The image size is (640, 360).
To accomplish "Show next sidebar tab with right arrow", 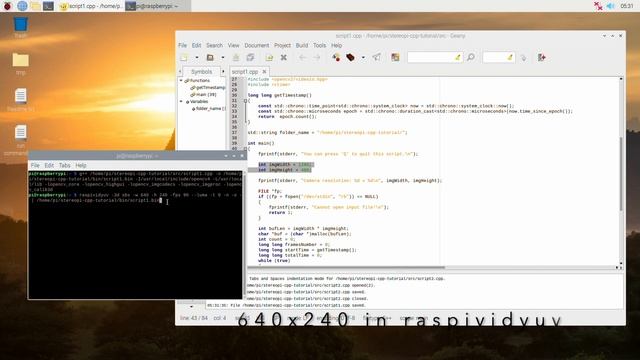I will (x=223, y=71).
